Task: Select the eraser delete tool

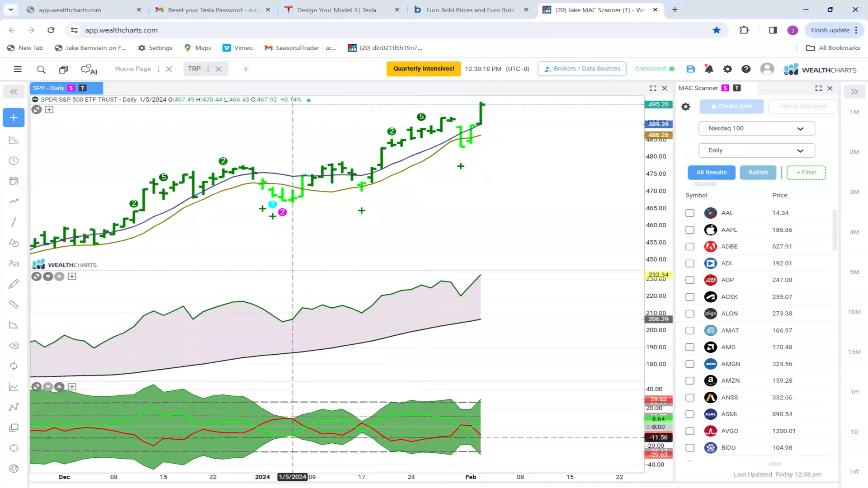Action: pos(14,346)
